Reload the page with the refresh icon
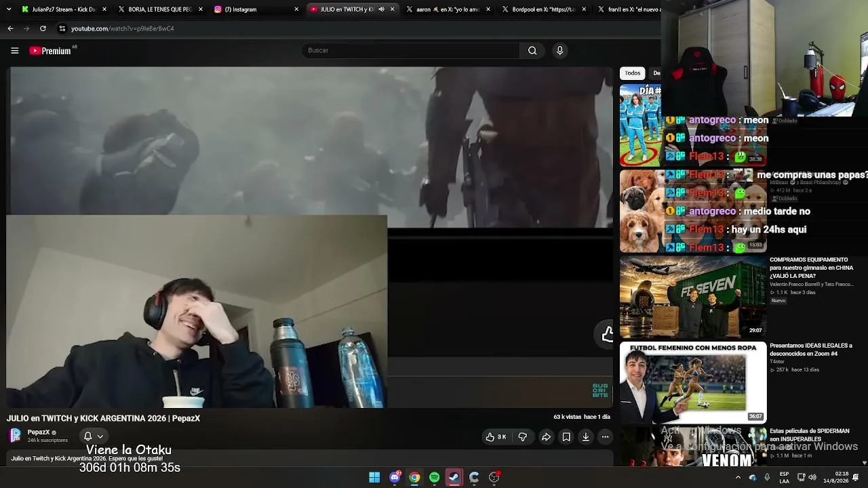 (43, 28)
